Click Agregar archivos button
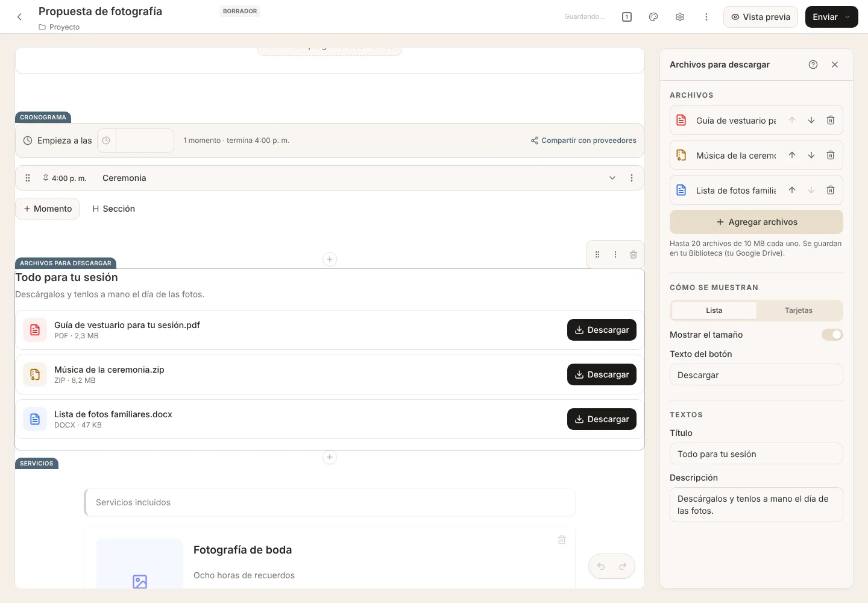 pyautogui.click(x=756, y=222)
